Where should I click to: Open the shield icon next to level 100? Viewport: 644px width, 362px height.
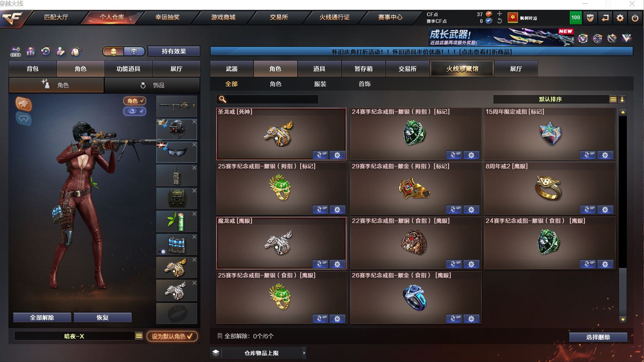[x=590, y=18]
